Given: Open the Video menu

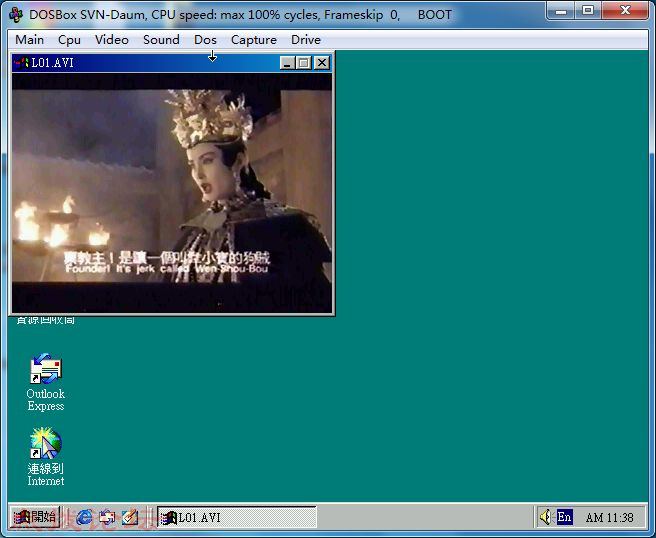Looking at the screenshot, I should point(111,40).
